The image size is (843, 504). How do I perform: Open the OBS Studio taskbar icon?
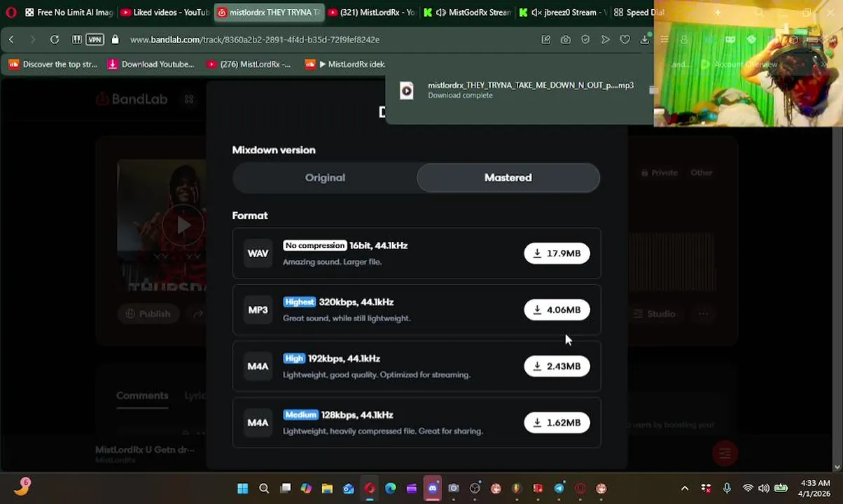[x=475, y=489]
